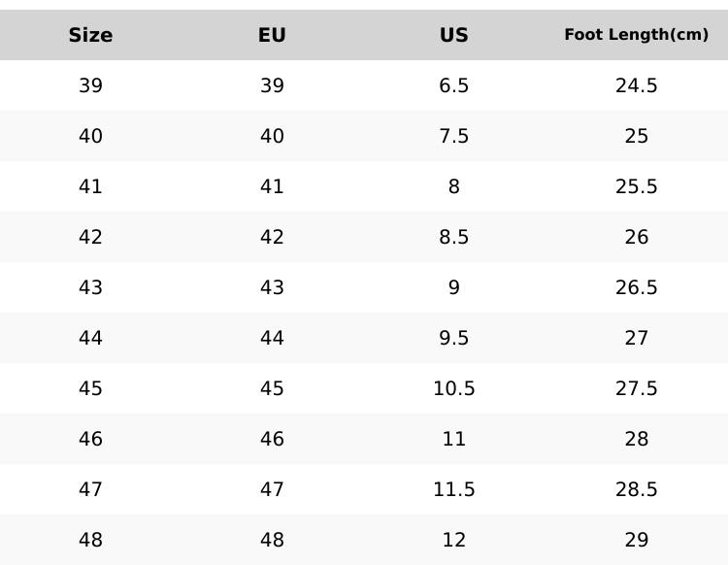
Task: Click the Size 43 cell
Action: [90, 287]
